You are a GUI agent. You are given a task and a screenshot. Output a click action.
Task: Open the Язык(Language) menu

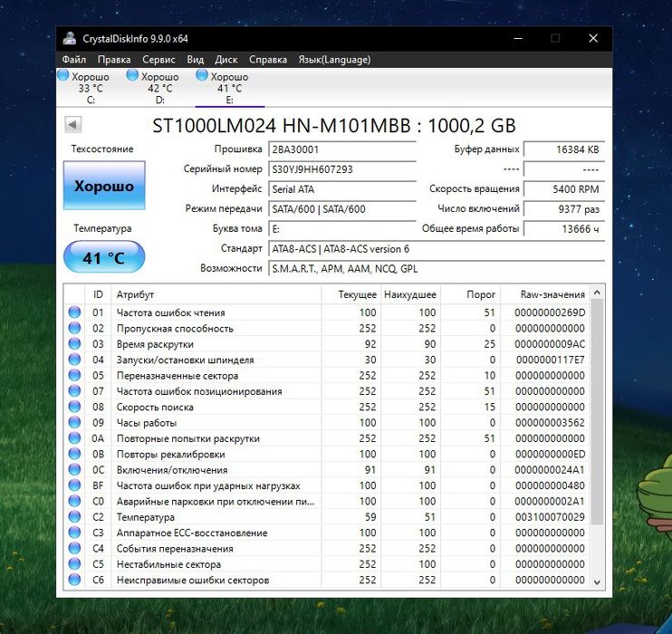[335, 60]
